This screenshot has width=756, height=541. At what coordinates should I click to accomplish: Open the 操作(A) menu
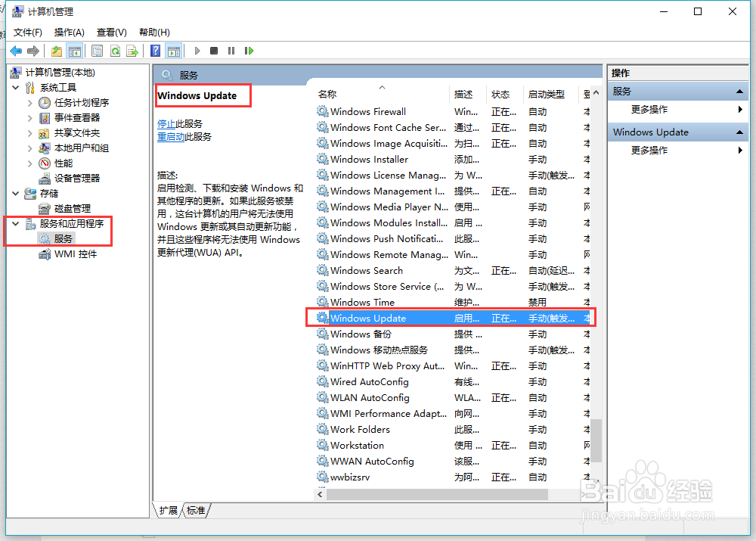(69, 33)
